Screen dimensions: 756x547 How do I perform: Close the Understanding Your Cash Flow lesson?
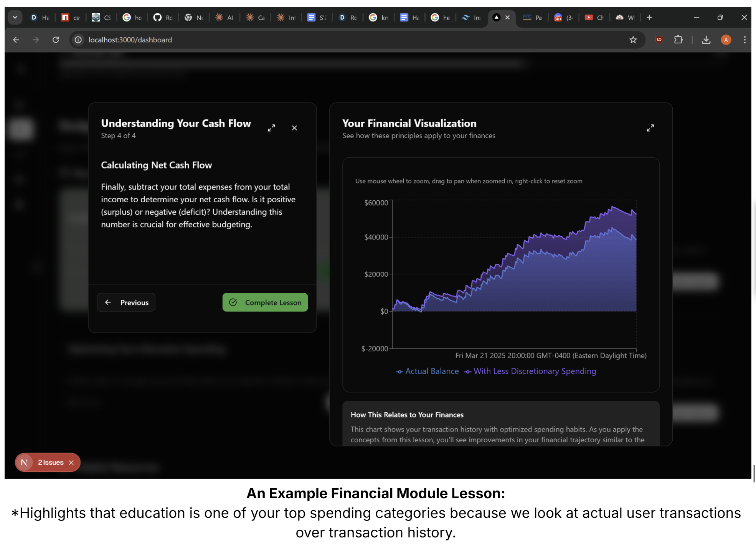(x=294, y=128)
